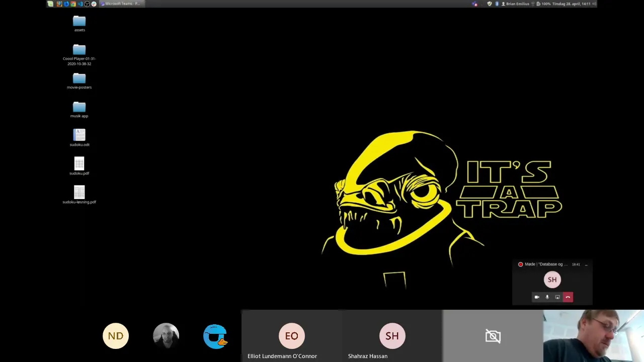Click the Møde "Database og ..." meeting title
The width and height of the screenshot is (644, 362).
click(x=546, y=264)
